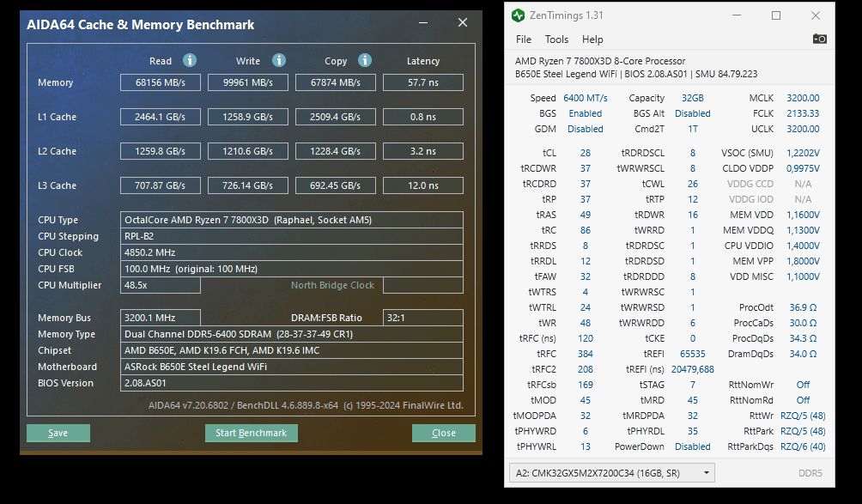Click Memory Read value 68156 MB/s
The image size is (862, 504).
pos(161,82)
